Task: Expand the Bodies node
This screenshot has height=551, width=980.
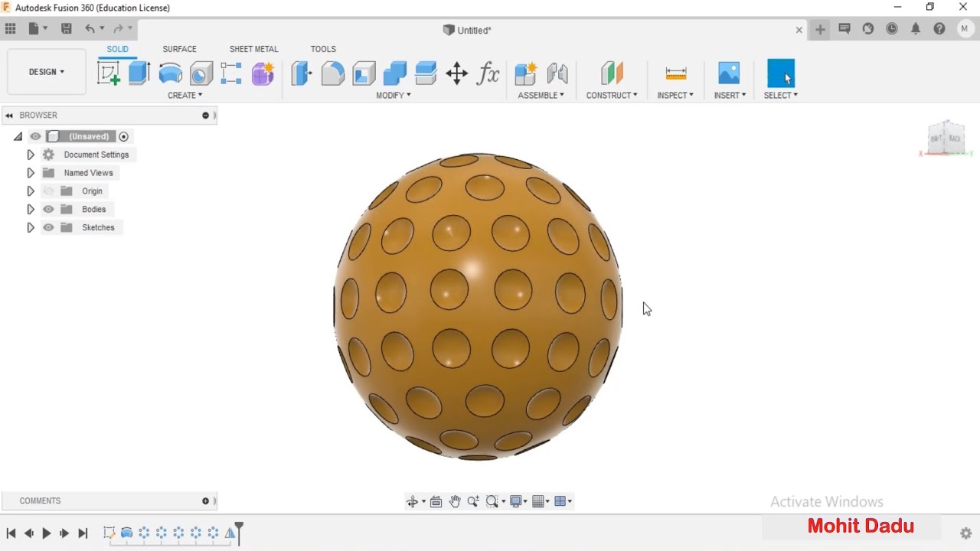Action: tap(31, 209)
